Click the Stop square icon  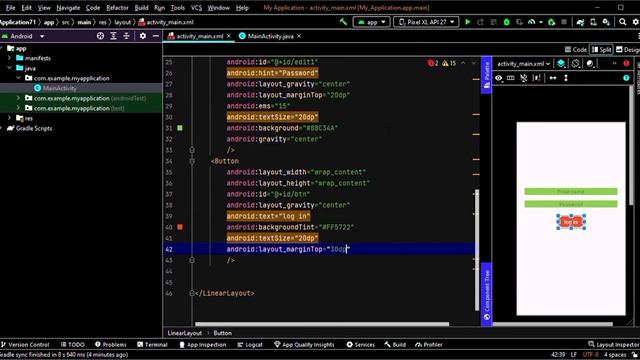click(564, 22)
